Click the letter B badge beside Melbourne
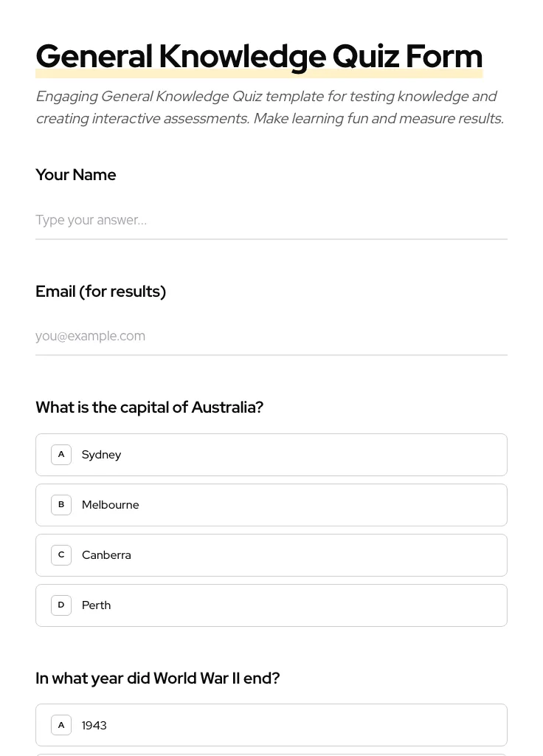This screenshot has width=543, height=756. pyautogui.click(x=61, y=504)
